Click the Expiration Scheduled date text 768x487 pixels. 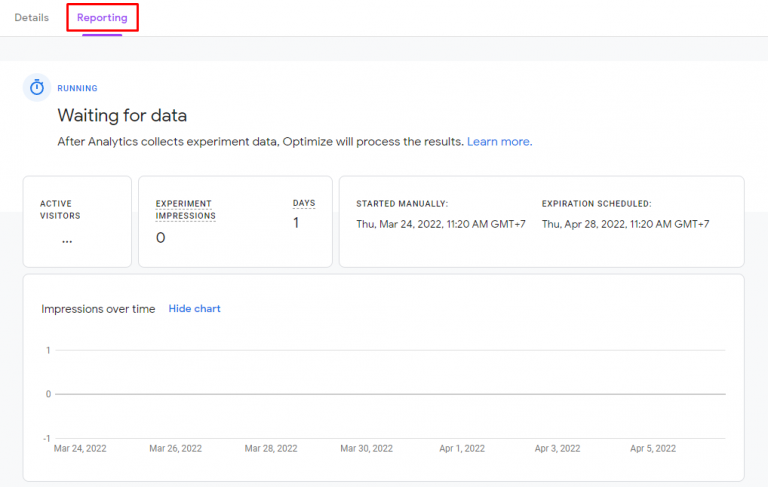point(625,224)
